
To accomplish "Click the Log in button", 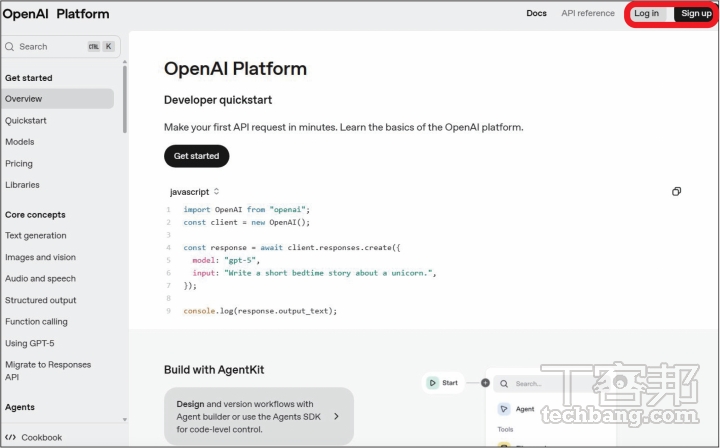I will pyautogui.click(x=647, y=13).
